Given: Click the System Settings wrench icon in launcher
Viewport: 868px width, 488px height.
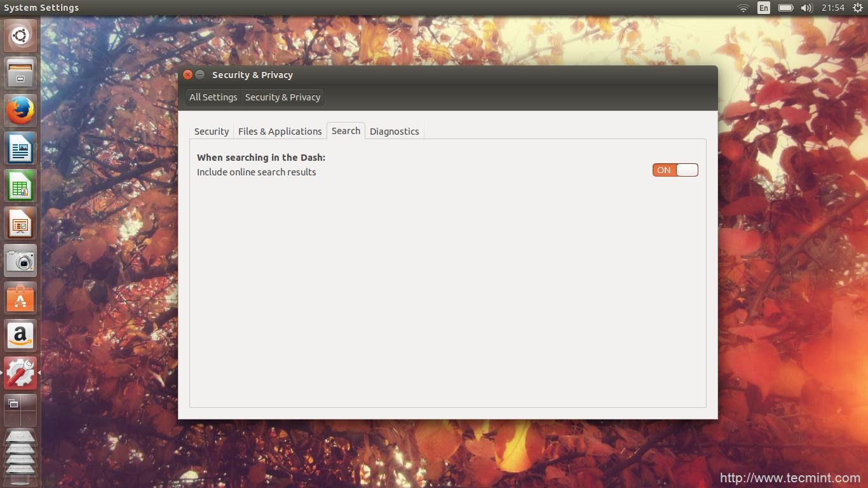Looking at the screenshot, I should (x=20, y=373).
